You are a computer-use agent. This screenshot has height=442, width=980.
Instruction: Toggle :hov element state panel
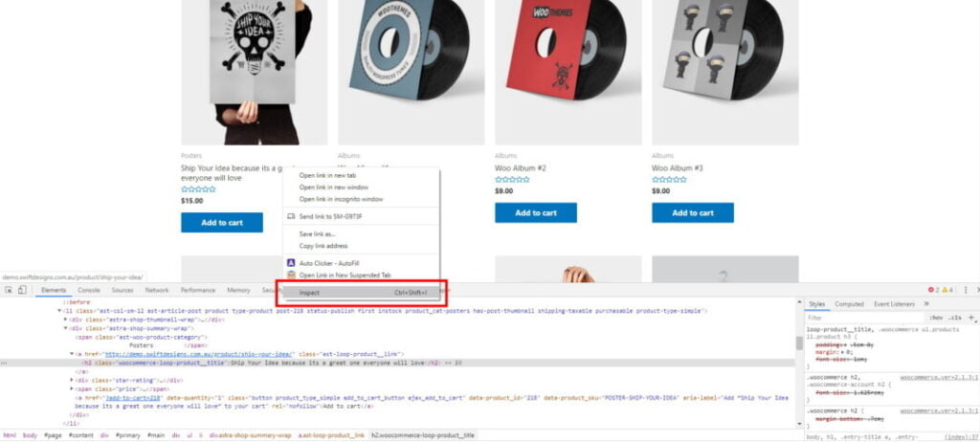click(936, 317)
